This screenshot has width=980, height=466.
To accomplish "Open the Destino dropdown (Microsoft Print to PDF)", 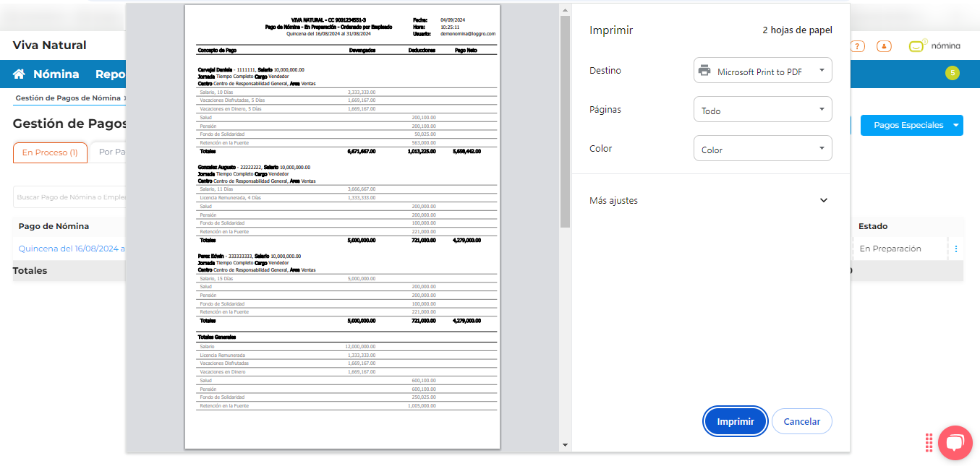I will point(762,71).
